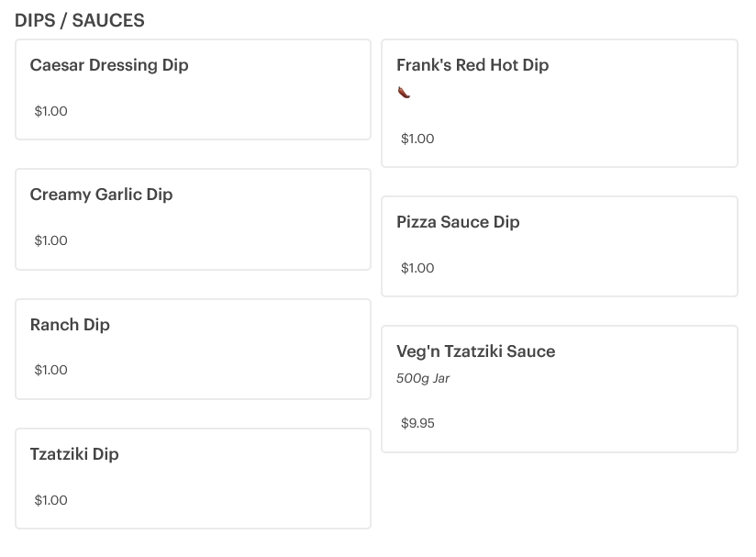Screen dimensions: 756x557
Task: Choose the Ranch Dip title
Action: [70, 325]
